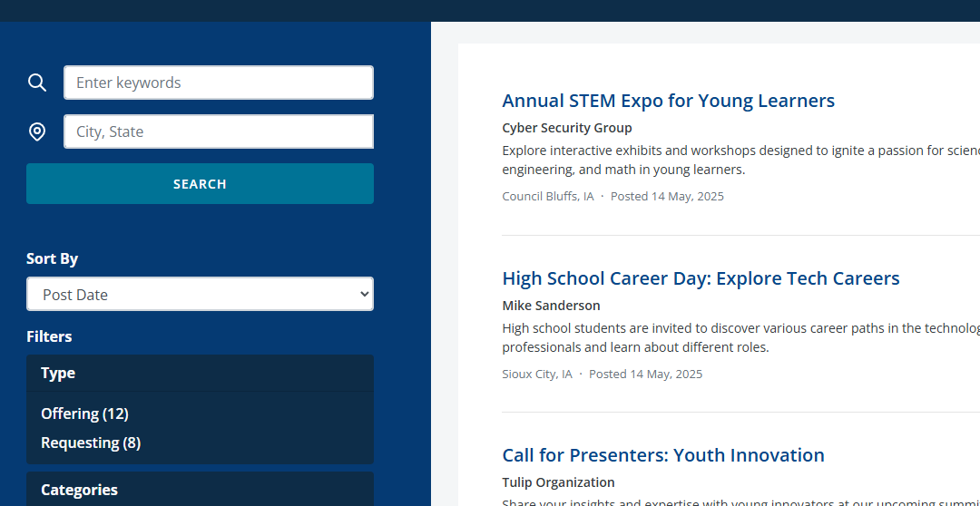Click the magnifying glass search icon
This screenshot has height=506, width=980.
click(37, 83)
